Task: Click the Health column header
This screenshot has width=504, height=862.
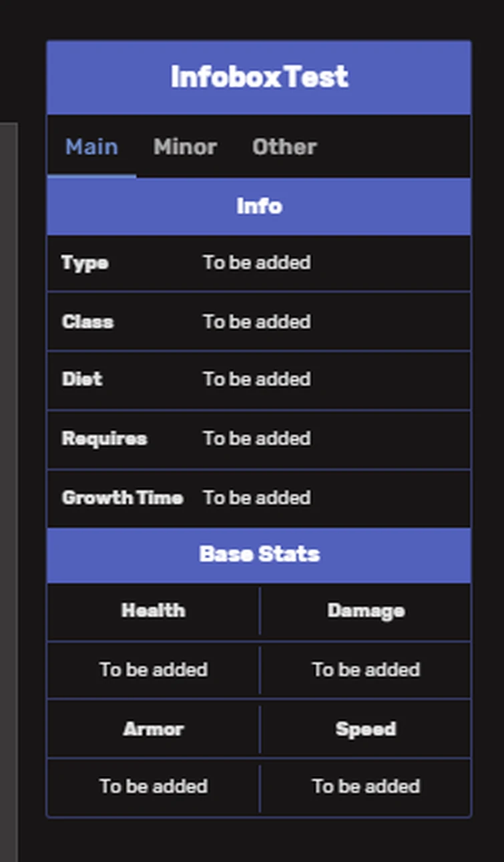Action: click(152, 610)
